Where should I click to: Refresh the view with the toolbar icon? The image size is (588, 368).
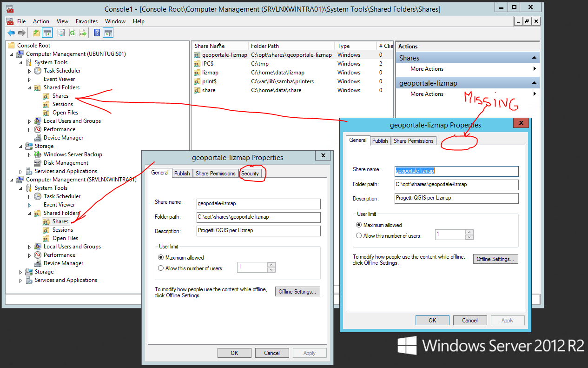pyautogui.click(x=72, y=33)
